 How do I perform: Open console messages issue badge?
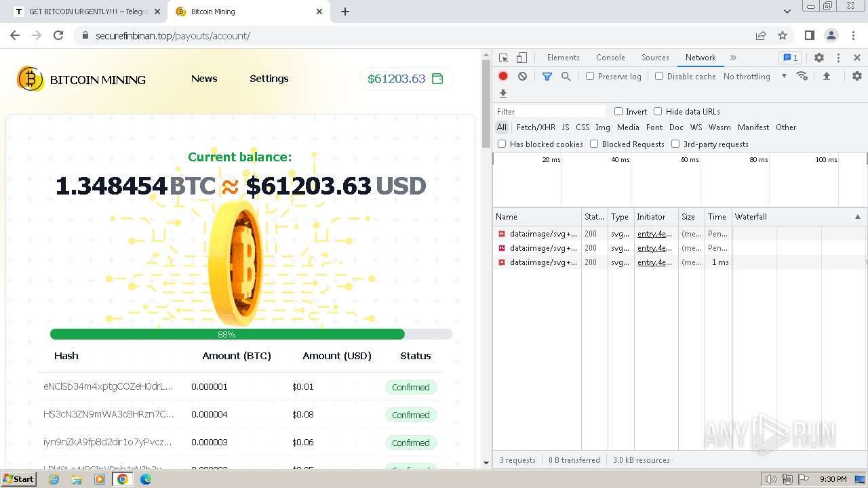[x=789, y=58]
